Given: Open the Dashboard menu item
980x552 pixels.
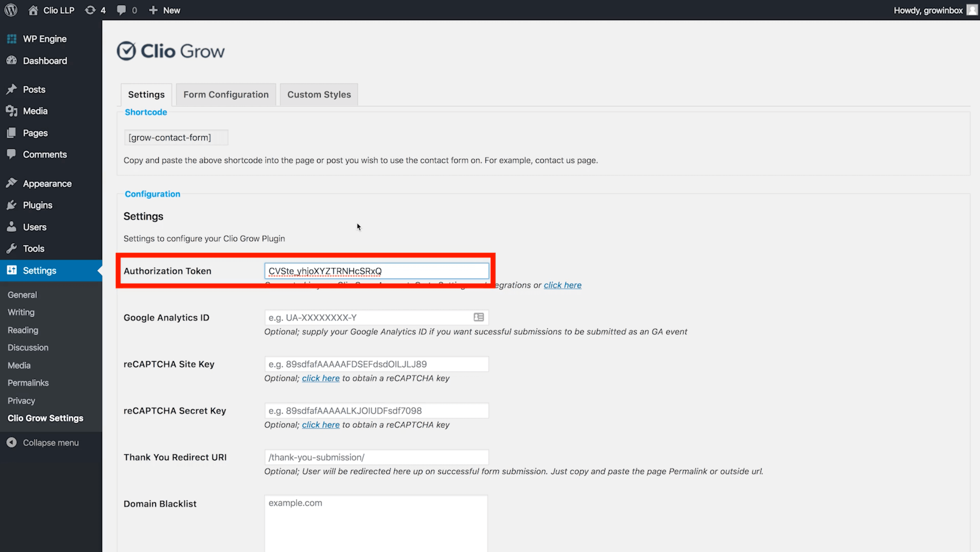Looking at the screenshot, I should [x=44, y=61].
